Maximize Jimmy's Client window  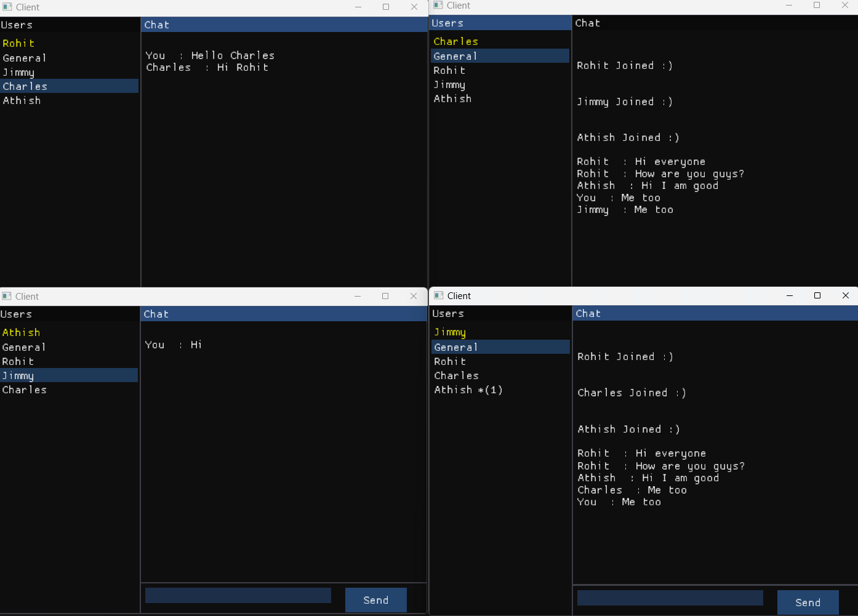pos(817,295)
